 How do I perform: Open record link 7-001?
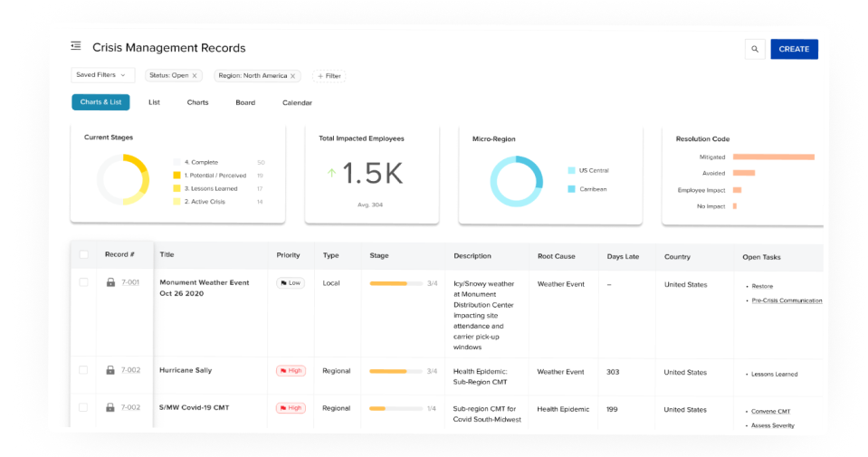coord(130,282)
